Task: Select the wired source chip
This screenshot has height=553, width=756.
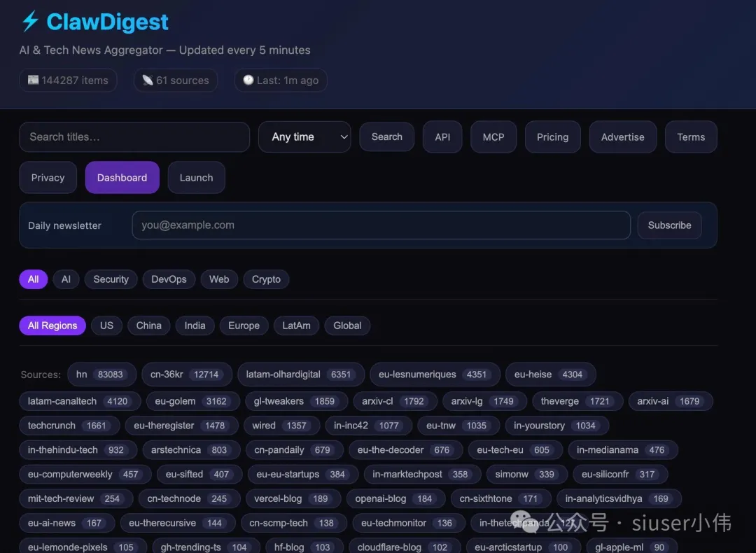Action: click(281, 426)
